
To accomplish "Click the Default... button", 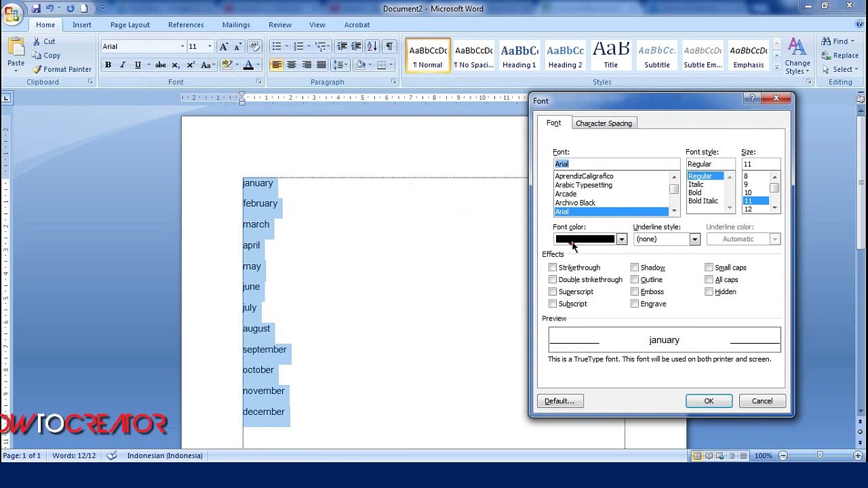I will (x=559, y=401).
